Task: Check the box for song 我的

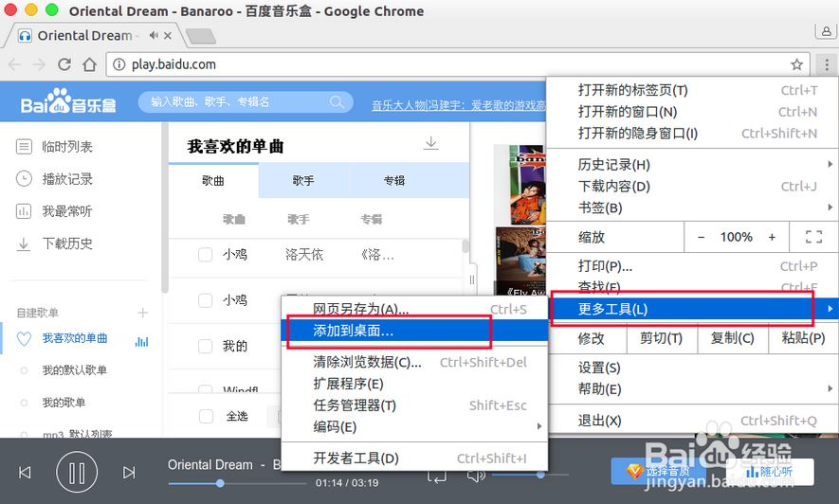Action: pos(206,347)
